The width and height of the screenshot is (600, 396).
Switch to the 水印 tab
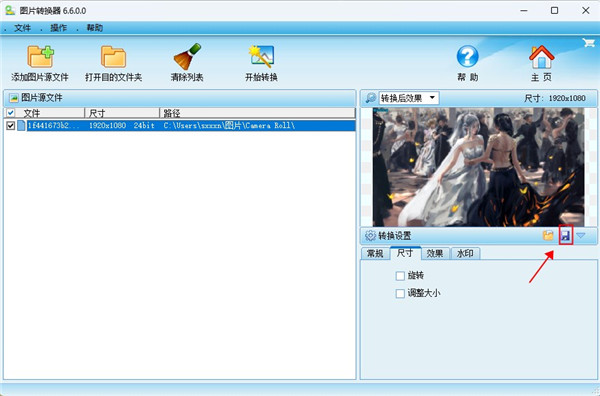pyautogui.click(x=465, y=253)
